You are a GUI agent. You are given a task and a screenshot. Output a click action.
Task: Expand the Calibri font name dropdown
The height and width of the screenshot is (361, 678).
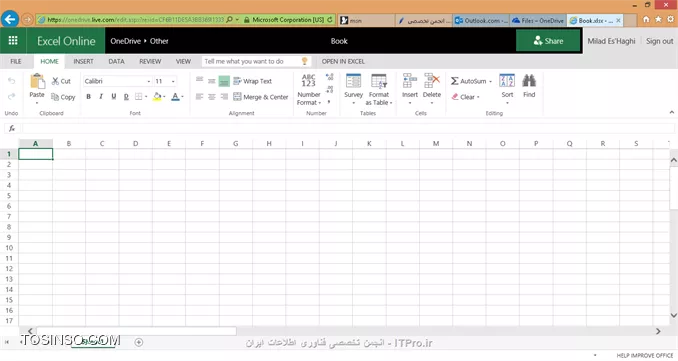coord(149,81)
